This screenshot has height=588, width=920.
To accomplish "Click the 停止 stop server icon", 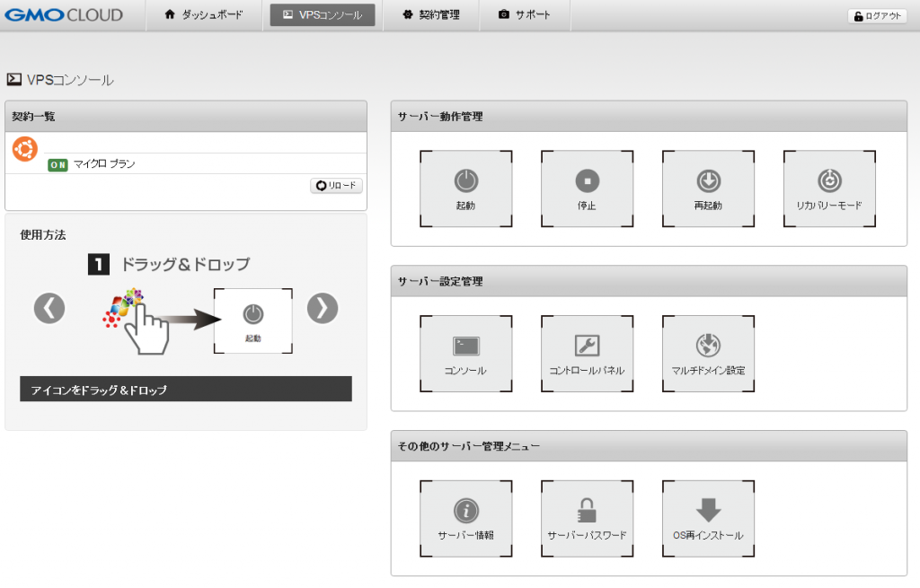I will point(587,189).
